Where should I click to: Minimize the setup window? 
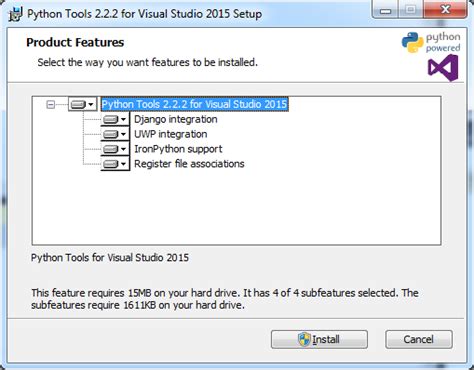click(386, 11)
